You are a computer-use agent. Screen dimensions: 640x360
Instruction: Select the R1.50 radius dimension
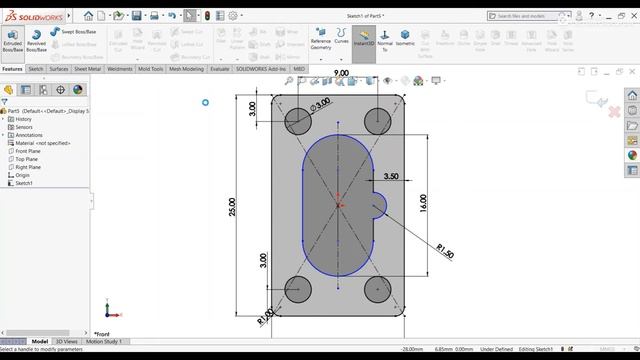444,251
